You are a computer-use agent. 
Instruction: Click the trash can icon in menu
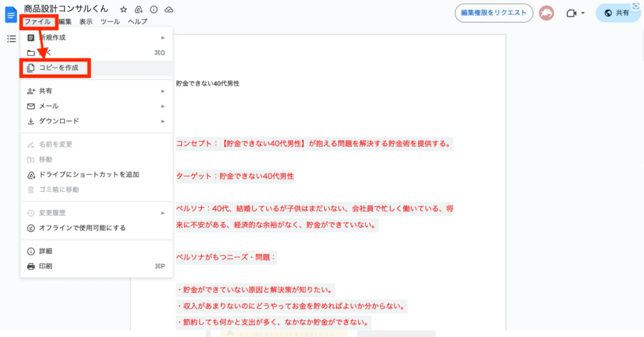pyautogui.click(x=31, y=190)
